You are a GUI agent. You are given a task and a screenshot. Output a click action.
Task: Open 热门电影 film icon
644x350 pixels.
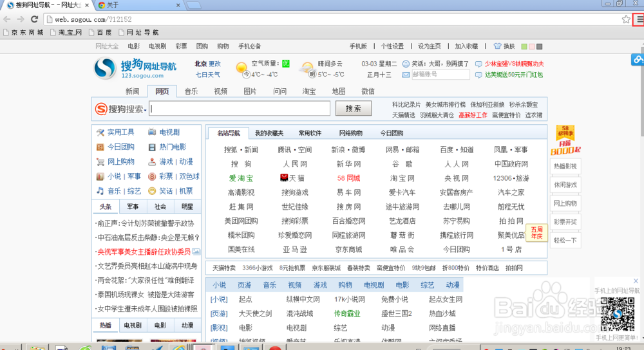click(152, 147)
